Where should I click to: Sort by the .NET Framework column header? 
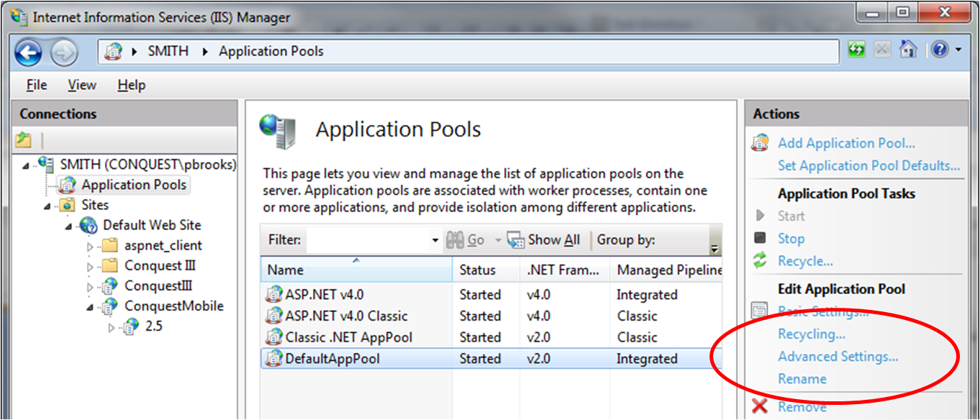tap(564, 270)
